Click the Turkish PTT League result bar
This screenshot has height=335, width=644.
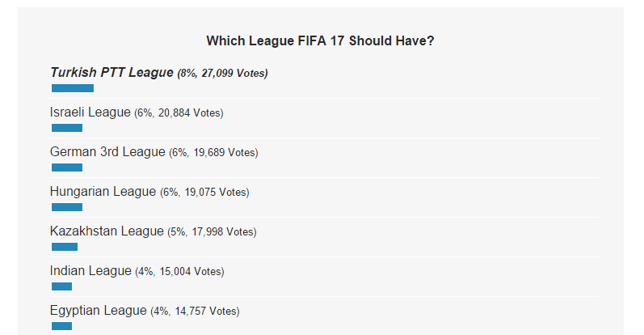(73, 88)
